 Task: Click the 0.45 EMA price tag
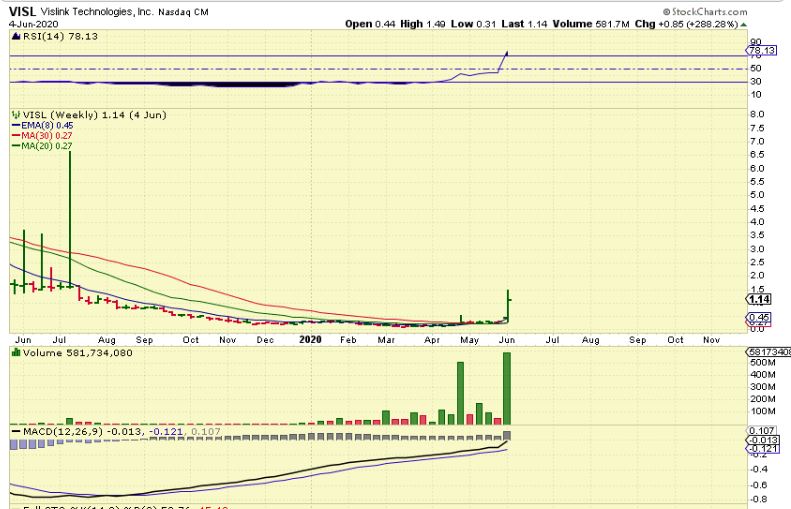[x=758, y=318]
